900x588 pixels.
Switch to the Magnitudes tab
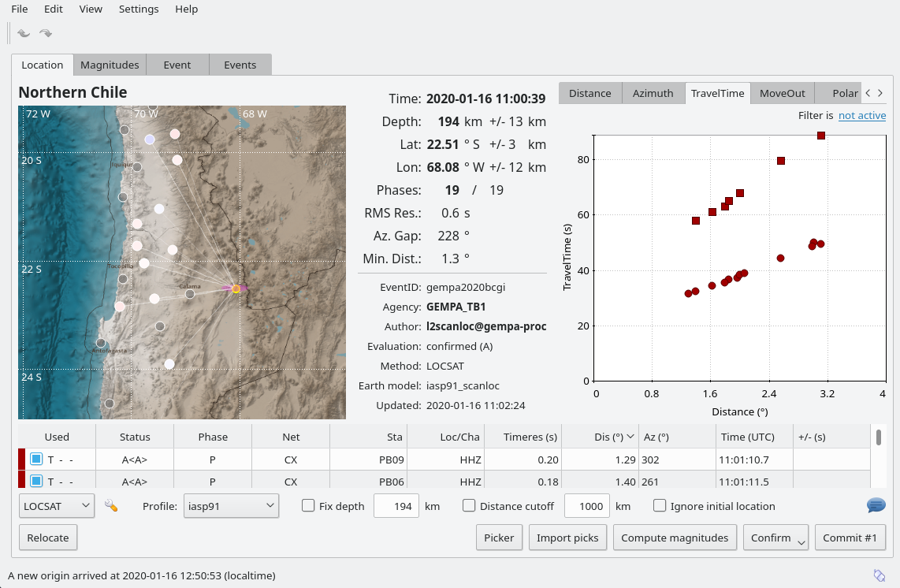pos(110,65)
